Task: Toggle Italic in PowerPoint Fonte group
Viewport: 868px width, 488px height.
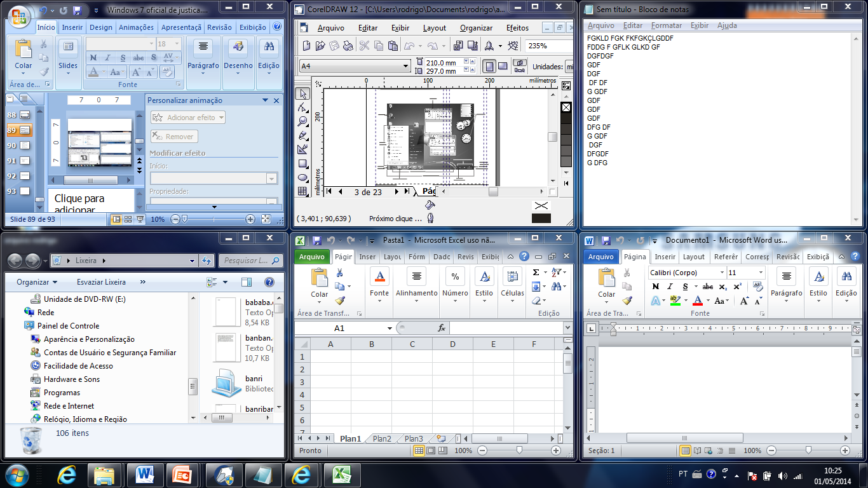Action: (x=109, y=58)
